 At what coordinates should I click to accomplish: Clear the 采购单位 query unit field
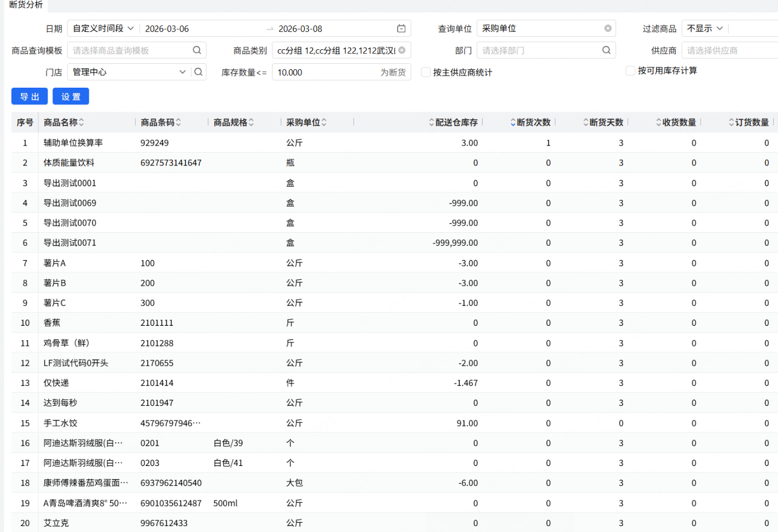pyautogui.click(x=608, y=29)
